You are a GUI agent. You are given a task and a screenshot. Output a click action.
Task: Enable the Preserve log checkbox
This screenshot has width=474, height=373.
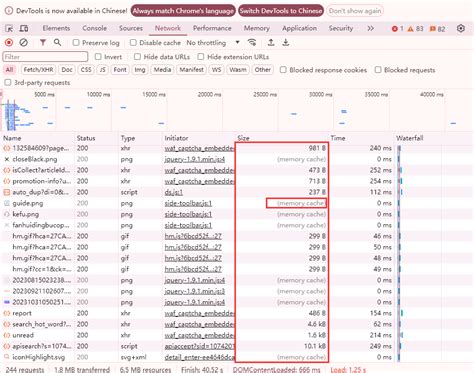coord(76,43)
